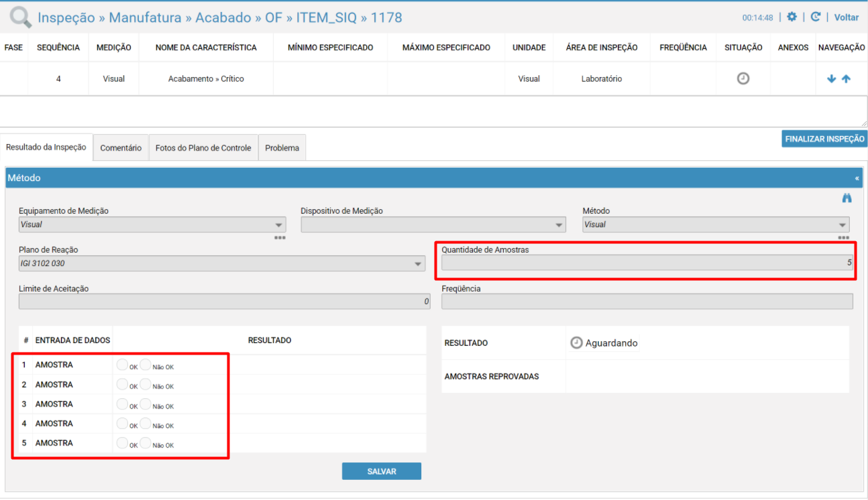Open Plano de Reação dropdown

(222, 264)
